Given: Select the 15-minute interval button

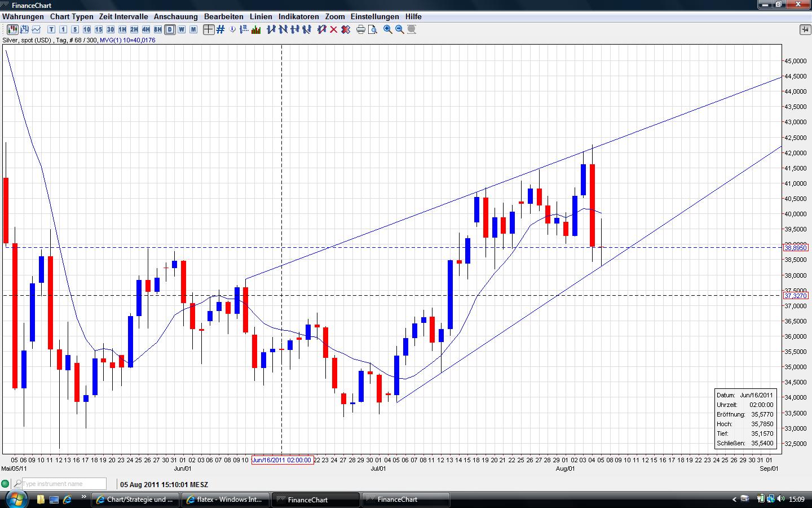Looking at the screenshot, I should [x=99, y=29].
